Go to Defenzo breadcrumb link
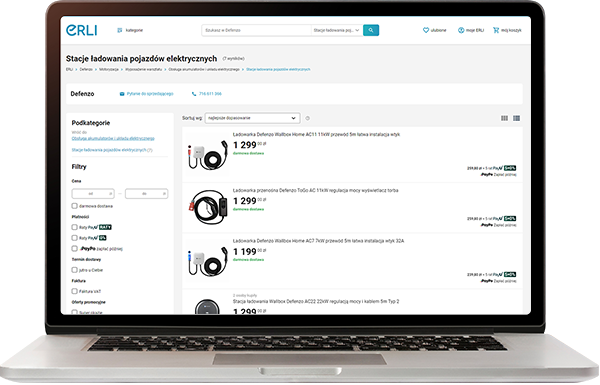This screenshot has height=385, width=600. click(86, 70)
